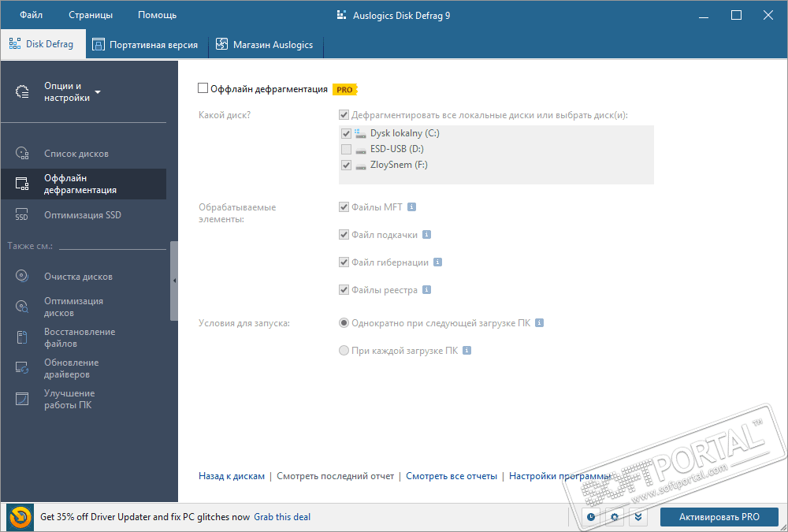Screen dimensions: 788x532
Task: Click the PRO badge next to Оффлайн дефрагментация
Action: [x=344, y=90]
